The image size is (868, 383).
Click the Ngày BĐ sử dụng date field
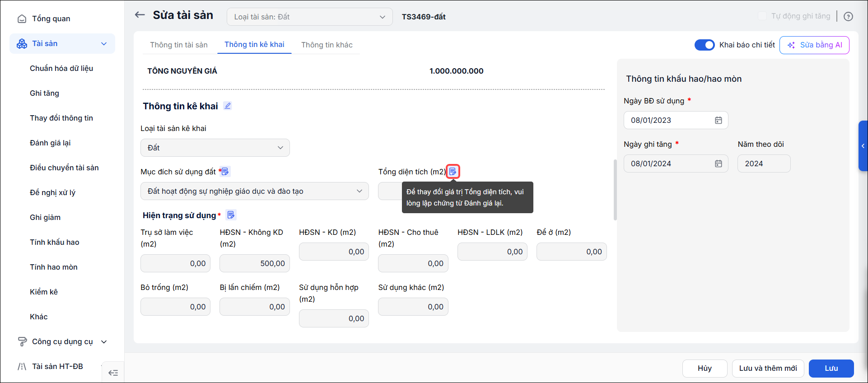pos(676,120)
